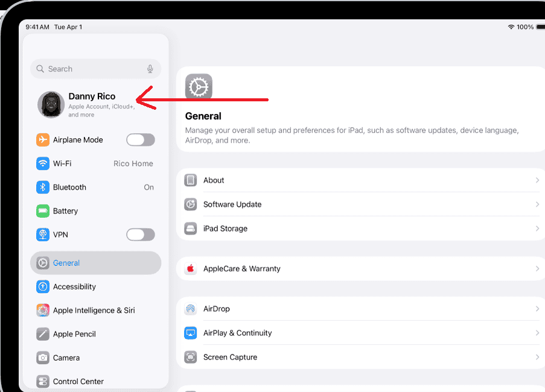Click the Wi-Fi status bar indicator

click(511, 27)
